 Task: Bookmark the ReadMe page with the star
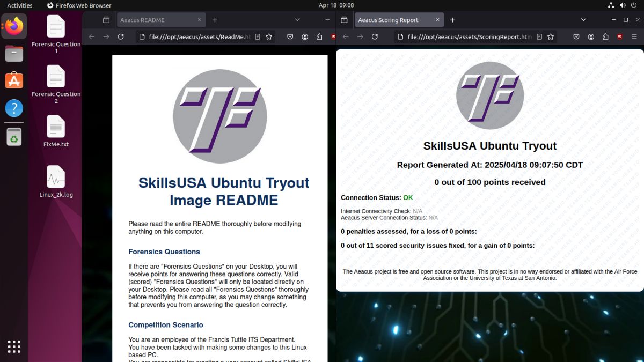(269, 37)
